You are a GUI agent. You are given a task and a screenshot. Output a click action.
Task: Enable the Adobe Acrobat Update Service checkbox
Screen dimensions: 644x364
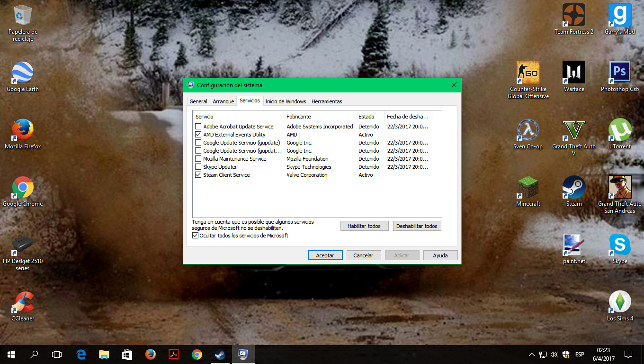[x=198, y=127]
